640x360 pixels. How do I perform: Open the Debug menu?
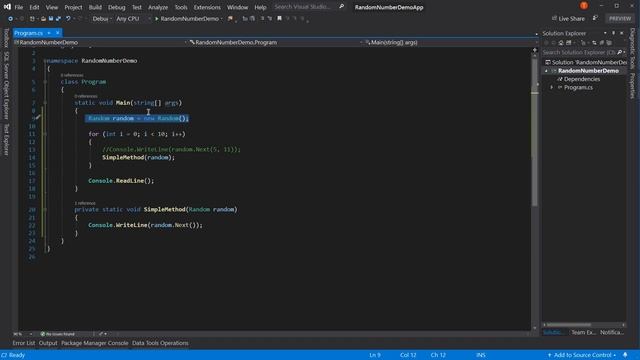tap(117, 7)
